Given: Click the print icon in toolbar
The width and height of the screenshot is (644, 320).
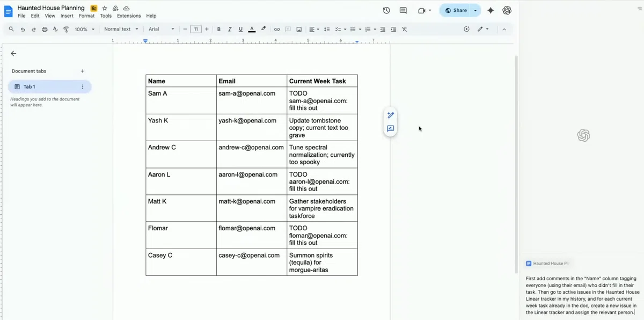Looking at the screenshot, I should [x=45, y=30].
